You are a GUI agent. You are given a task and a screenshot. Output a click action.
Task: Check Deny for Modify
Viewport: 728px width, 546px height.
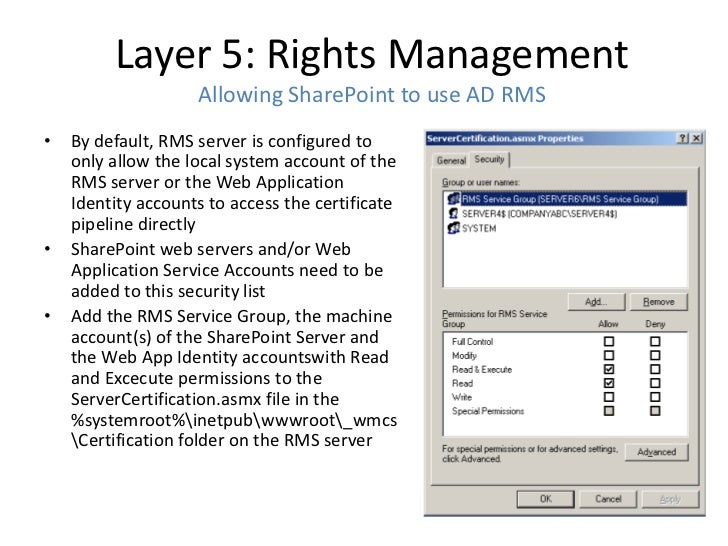tap(655, 356)
